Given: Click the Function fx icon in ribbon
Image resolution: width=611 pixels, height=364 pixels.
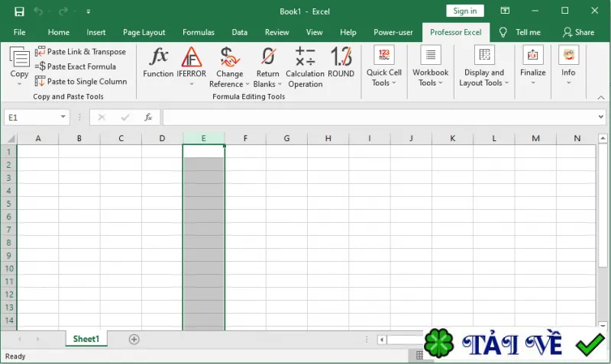Looking at the screenshot, I should (158, 56).
